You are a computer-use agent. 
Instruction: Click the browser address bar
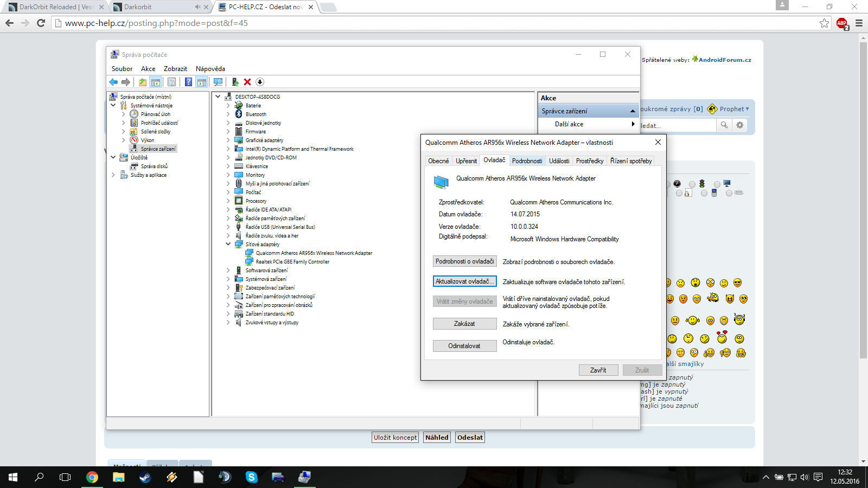(x=434, y=23)
